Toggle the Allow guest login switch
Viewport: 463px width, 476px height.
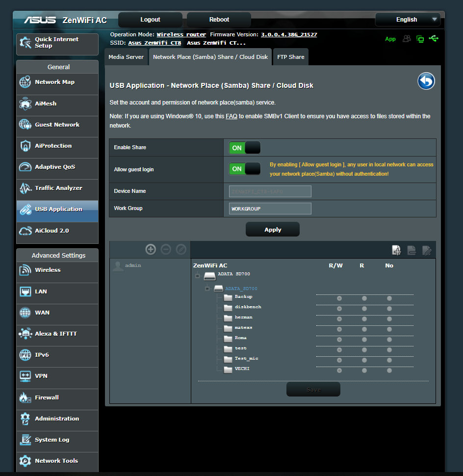click(245, 169)
